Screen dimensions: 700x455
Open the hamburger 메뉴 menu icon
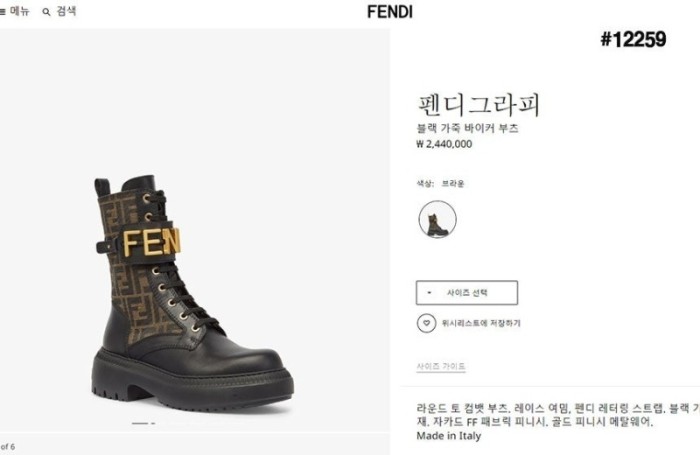coord(4,12)
